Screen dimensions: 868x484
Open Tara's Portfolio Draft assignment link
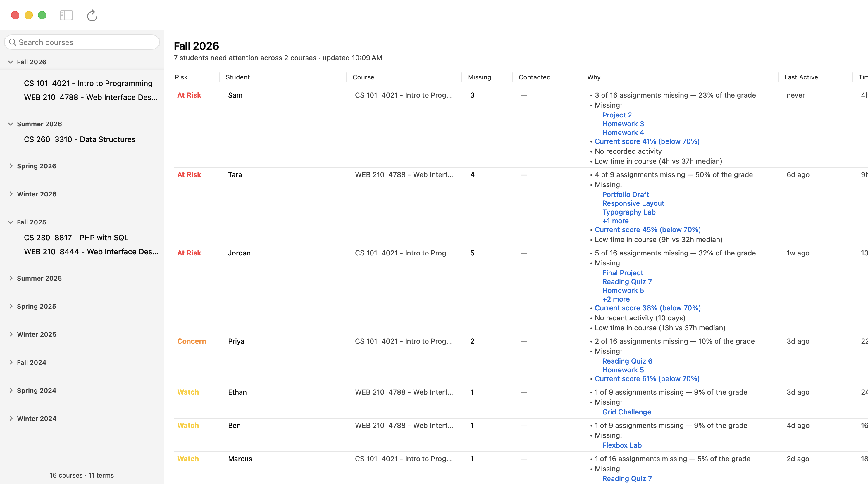pos(625,194)
